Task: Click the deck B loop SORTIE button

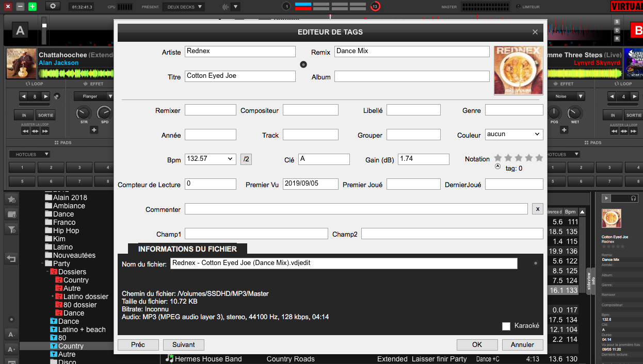Action: pyautogui.click(x=633, y=115)
